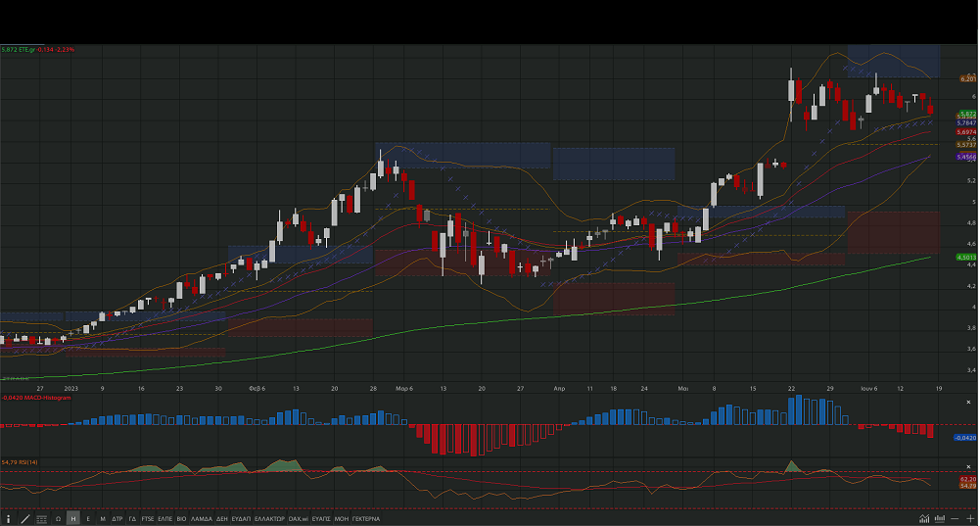Switch to the ΓΔ symbol tab
The width and height of the screenshot is (980, 526).
click(x=132, y=518)
